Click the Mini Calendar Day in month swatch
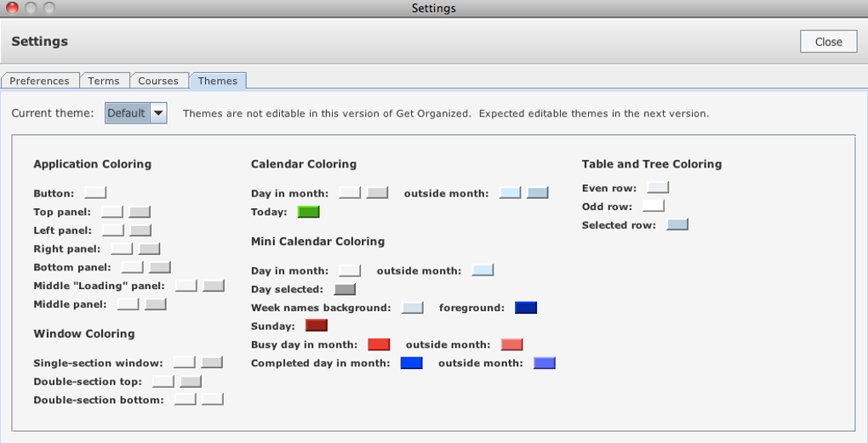 [350, 270]
